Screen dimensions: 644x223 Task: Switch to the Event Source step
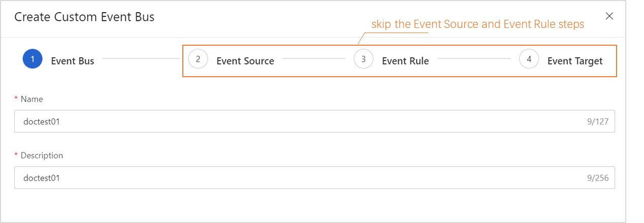[245, 61]
